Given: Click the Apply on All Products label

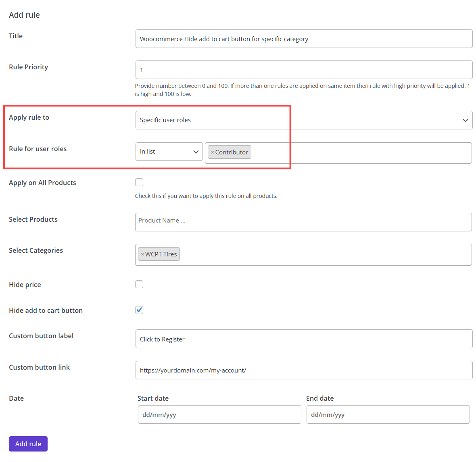Looking at the screenshot, I should point(42,183).
